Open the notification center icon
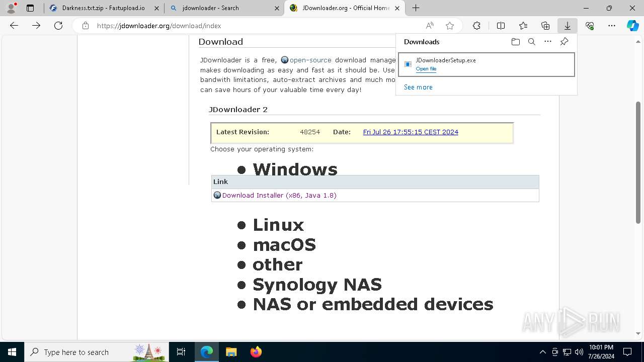 pyautogui.click(x=627, y=352)
